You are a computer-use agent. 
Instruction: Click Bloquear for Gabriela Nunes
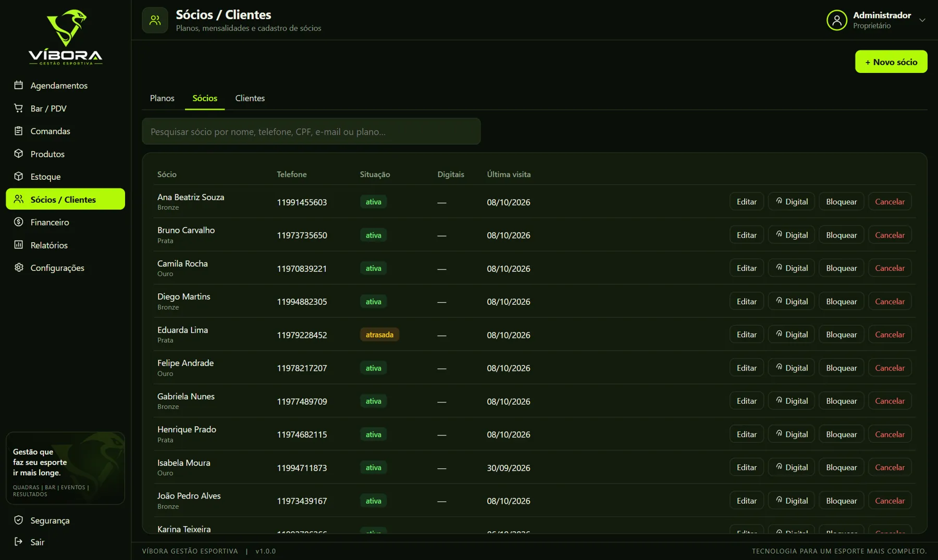pyautogui.click(x=841, y=401)
